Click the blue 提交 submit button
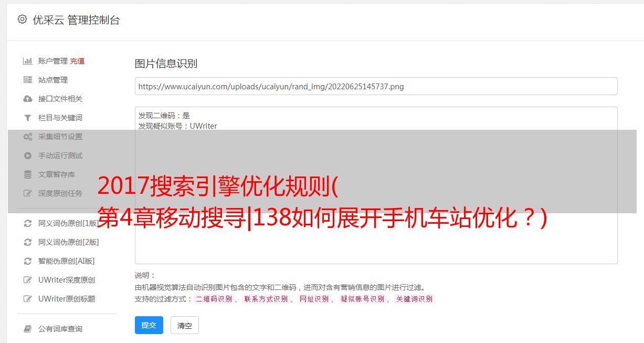The height and width of the screenshot is (343, 644). point(149,325)
